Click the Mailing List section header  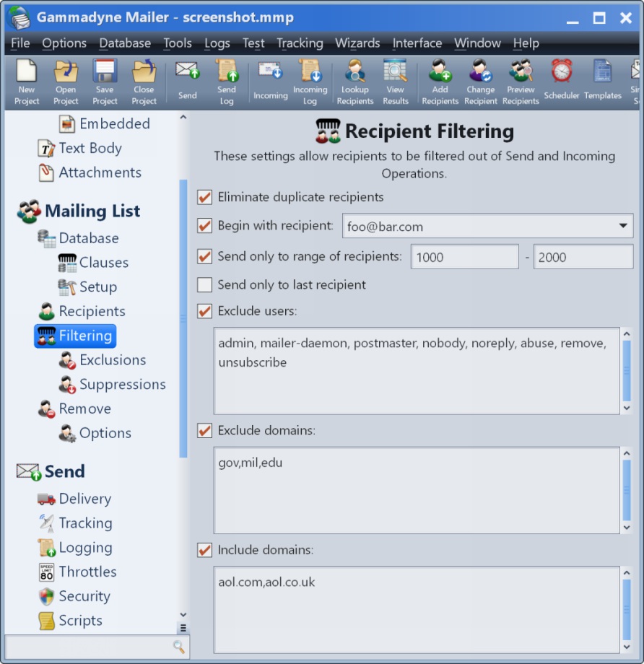79,211
